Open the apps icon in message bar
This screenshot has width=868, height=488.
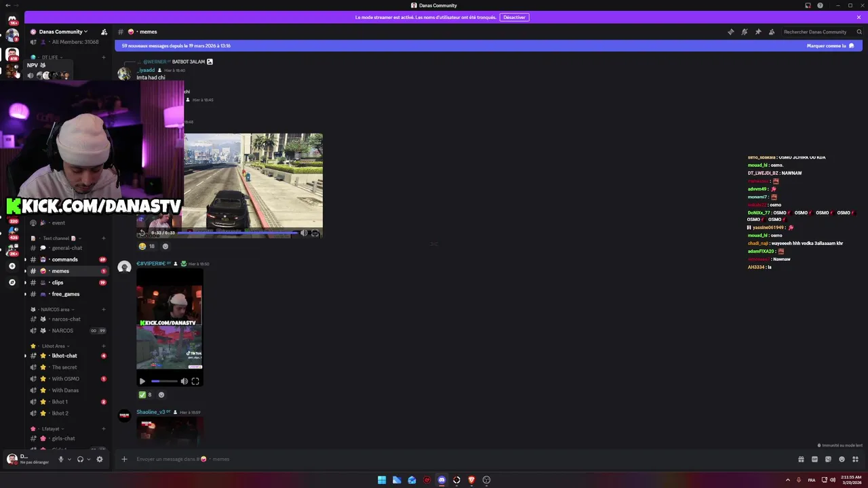pyautogui.click(x=854, y=460)
